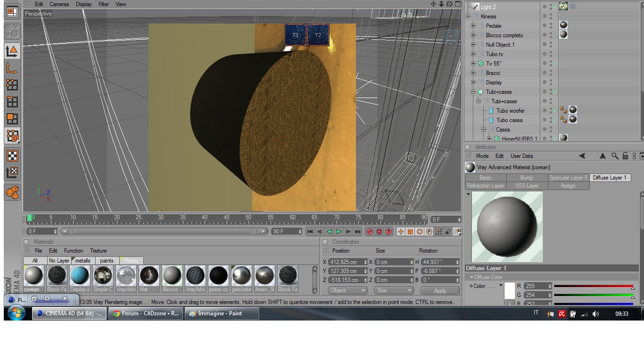Toggle scale keyframe recording icon
This screenshot has height=362, width=644.
[x=410, y=231]
